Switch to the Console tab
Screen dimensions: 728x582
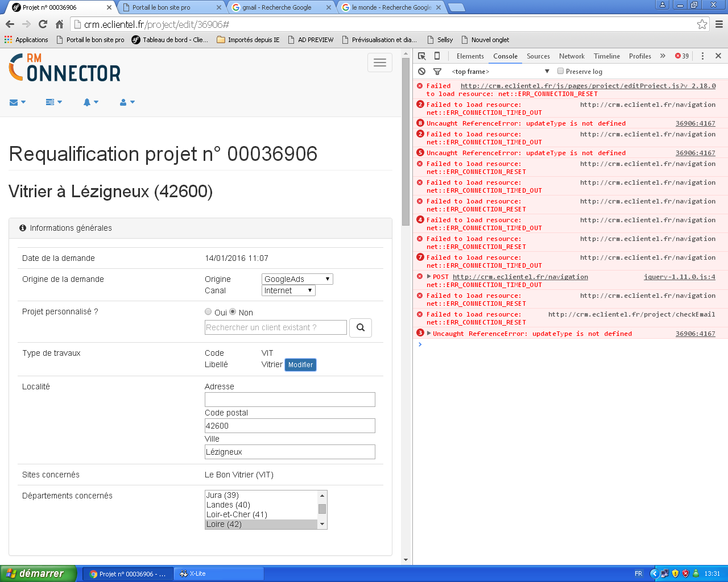click(x=505, y=56)
